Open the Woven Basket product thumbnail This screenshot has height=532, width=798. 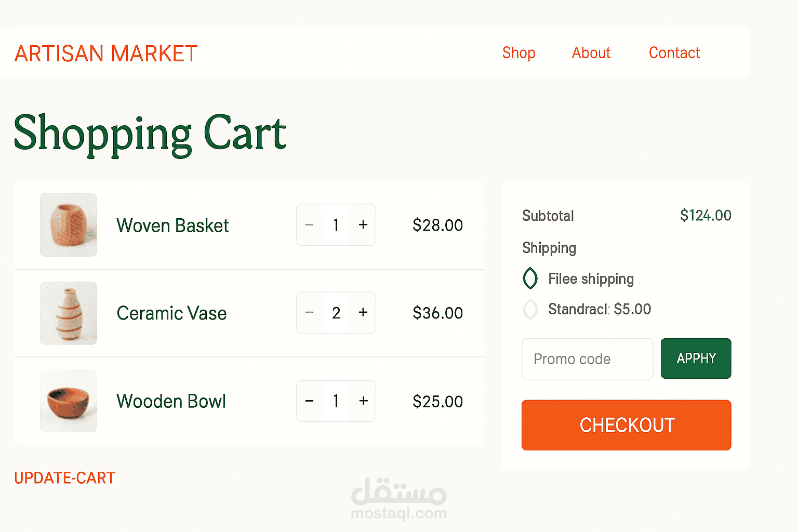[69, 225]
